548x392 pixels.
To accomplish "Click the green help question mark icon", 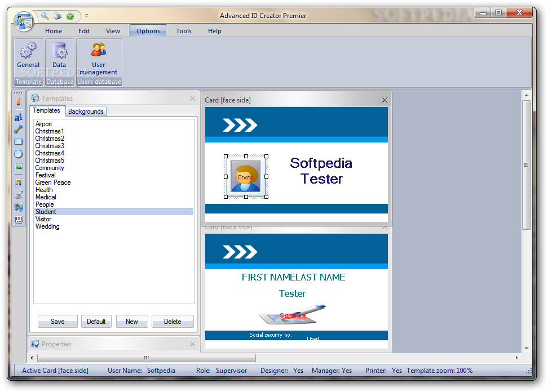I will coord(70,16).
